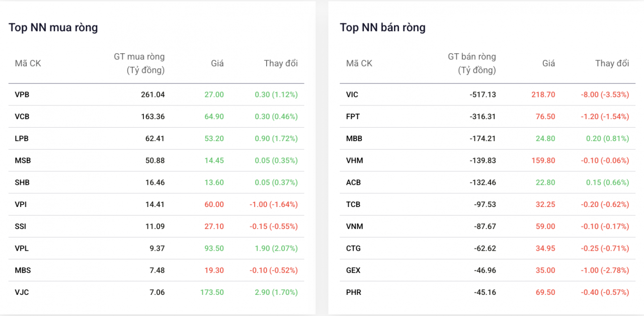The height and width of the screenshot is (316, 644).
Task: Select CTG price 34.95
Action: (545, 248)
